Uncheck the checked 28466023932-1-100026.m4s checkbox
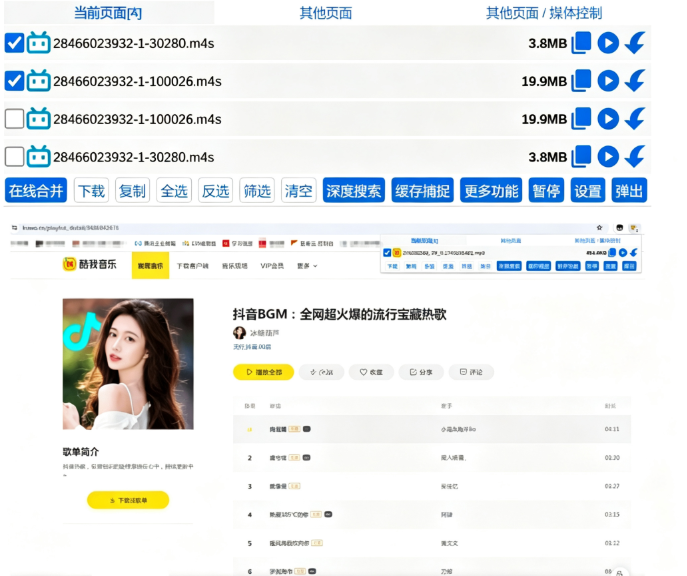This screenshot has height=576, width=687. [x=14, y=81]
